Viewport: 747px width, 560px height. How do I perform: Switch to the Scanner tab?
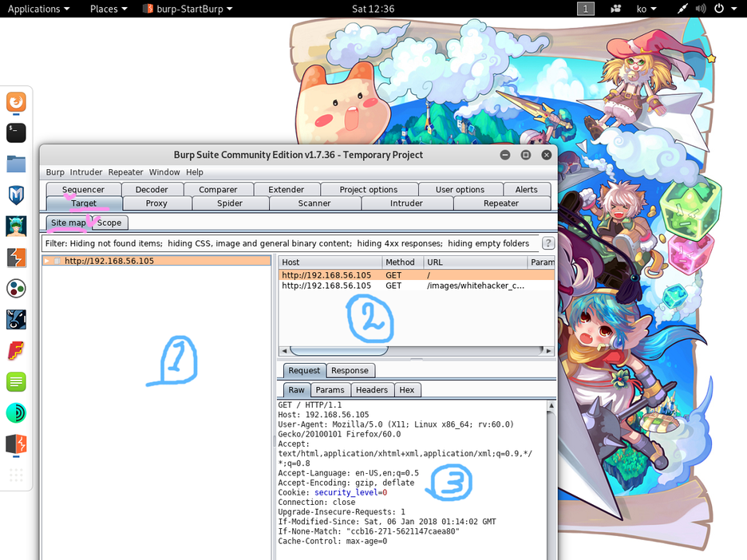314,203
